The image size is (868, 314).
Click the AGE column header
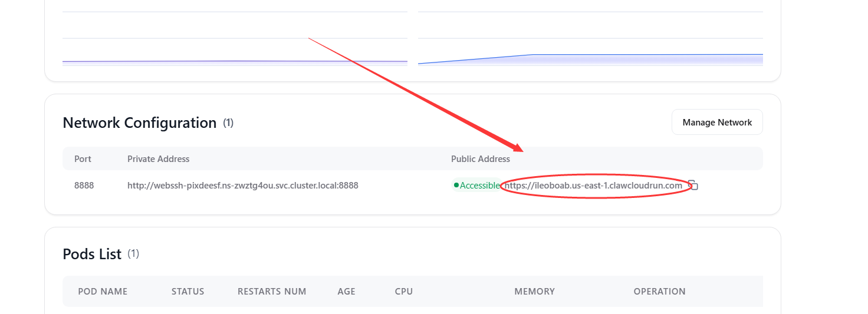pyautogui.click(x=347, y=292)
